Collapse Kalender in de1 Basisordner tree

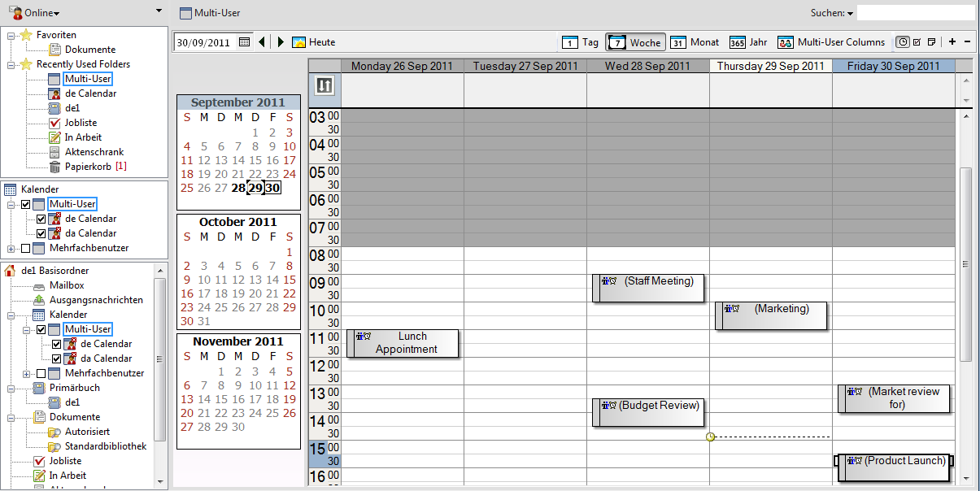[11, 315]
